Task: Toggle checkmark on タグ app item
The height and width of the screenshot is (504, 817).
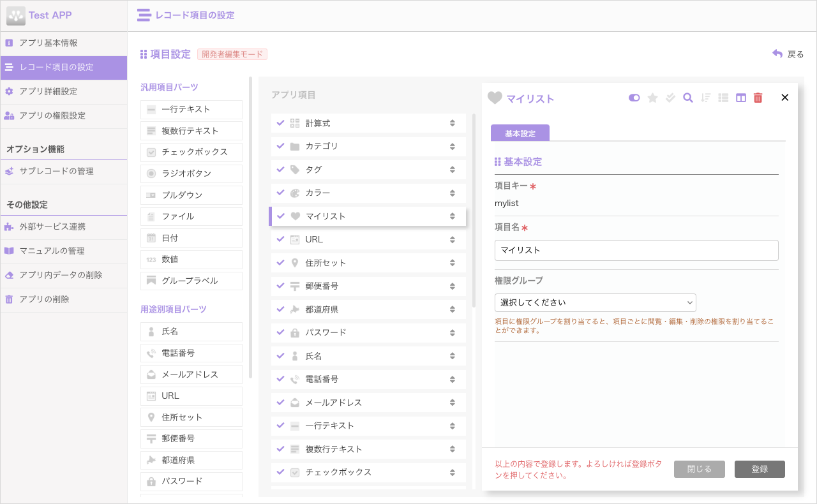Action: pyautogui.click(x=281, y=169)
